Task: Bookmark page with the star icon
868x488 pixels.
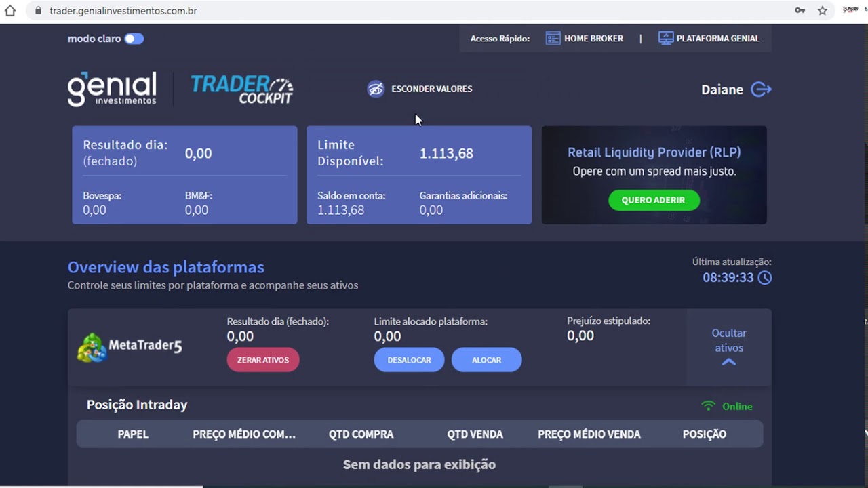Action: click(x=823, y=11)
